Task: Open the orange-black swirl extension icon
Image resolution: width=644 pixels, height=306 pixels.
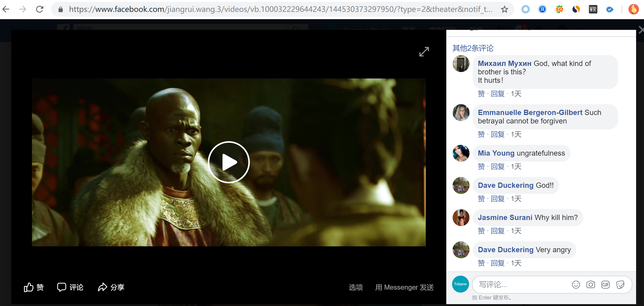Action: point(576,9)
